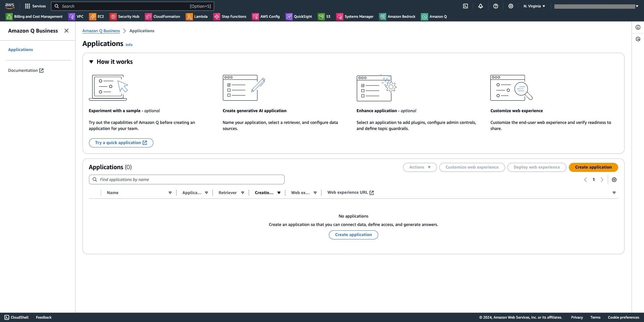Close the Amazon Q Business side panel
This screenshot has height=322, width=644.
click(x=66, y=31)
